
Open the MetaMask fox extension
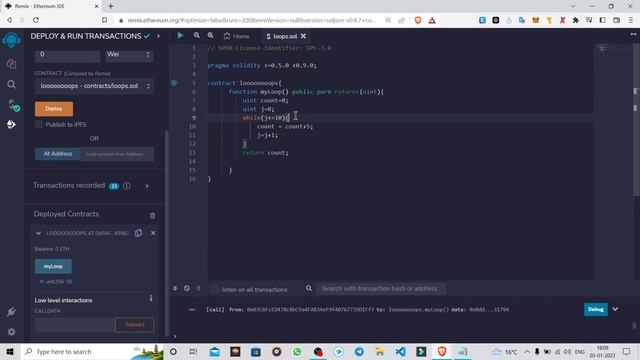pos(536,20)
